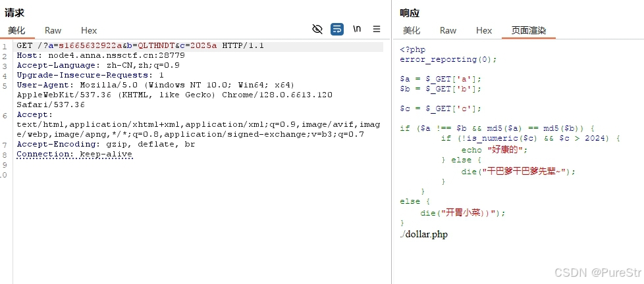Click the Accept: header name line
644x284 pixels.
35,115
